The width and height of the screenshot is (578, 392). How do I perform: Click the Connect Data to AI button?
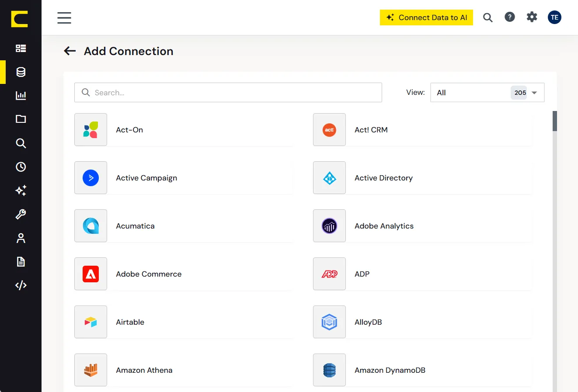(426, 17)
